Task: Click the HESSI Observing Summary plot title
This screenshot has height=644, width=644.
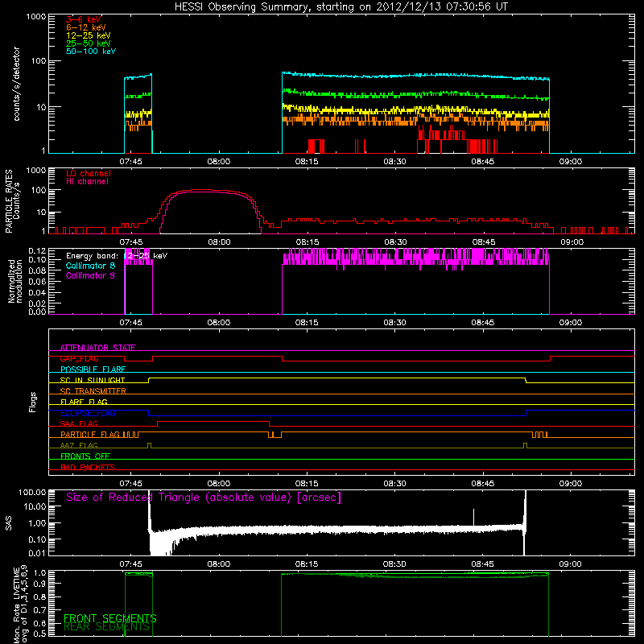Action: click(x=341, y=7)
